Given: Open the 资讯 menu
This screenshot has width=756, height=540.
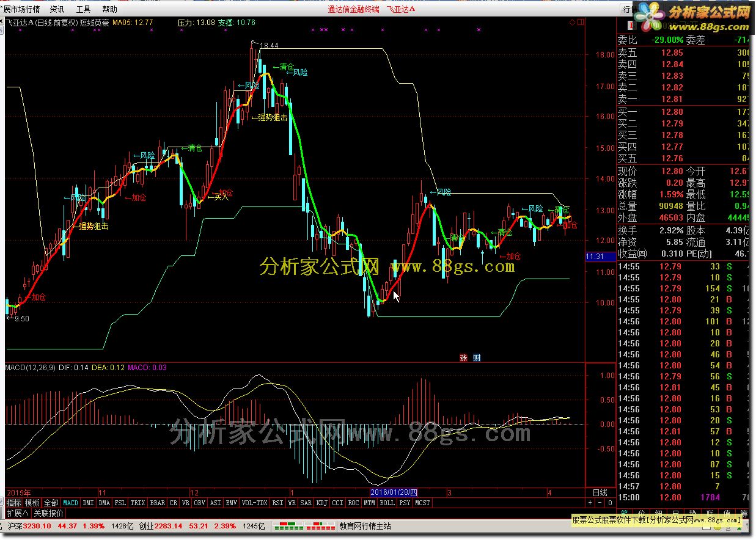Looking at the screenshot, I should pyautogui.click(x=57, y=9).
